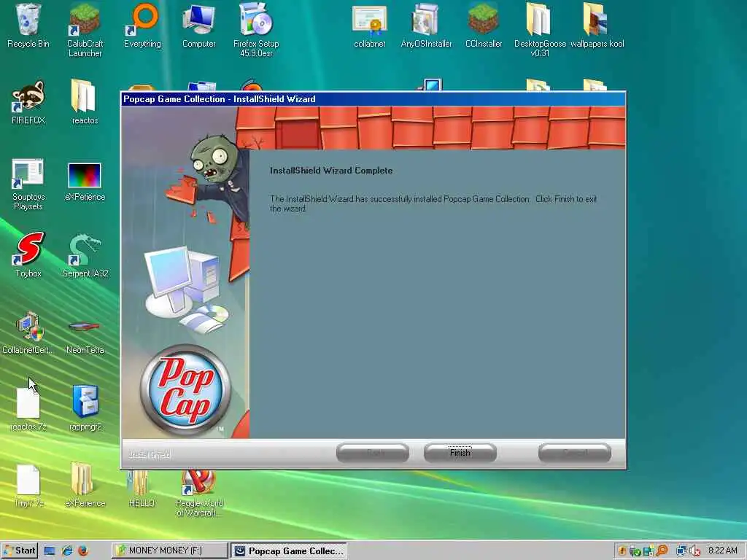Viewport: 747px width, 560px height.
Task: Select the Firefox Setup 45.9.0esr installer icon
Action: [256, 30]
